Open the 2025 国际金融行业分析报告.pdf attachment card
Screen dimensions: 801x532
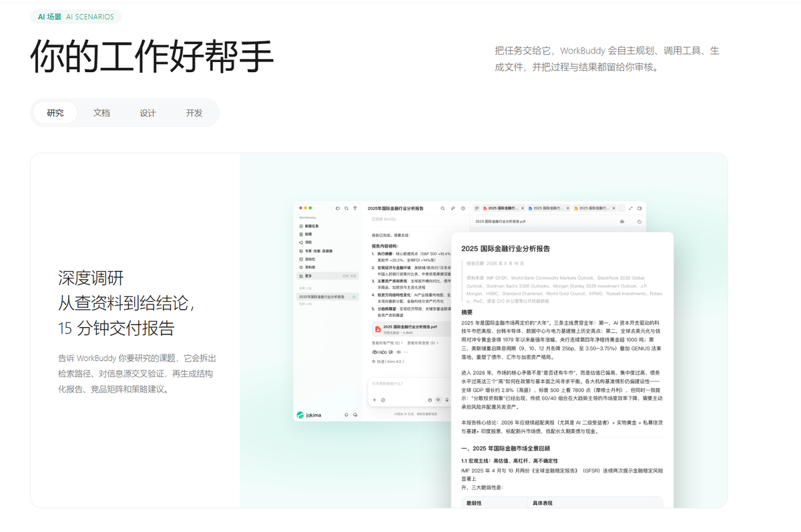click(x=412, y=329)
